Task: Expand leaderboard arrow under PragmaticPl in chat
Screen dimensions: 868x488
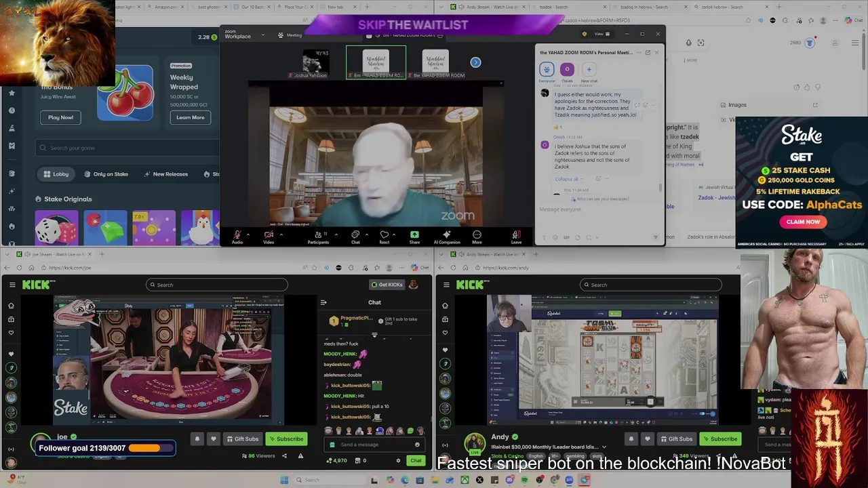Action: (374, 335)
